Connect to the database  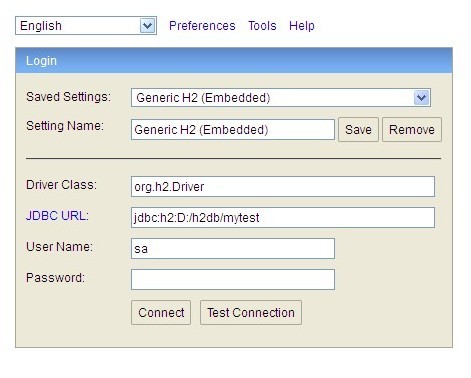[x=161, y=313]
